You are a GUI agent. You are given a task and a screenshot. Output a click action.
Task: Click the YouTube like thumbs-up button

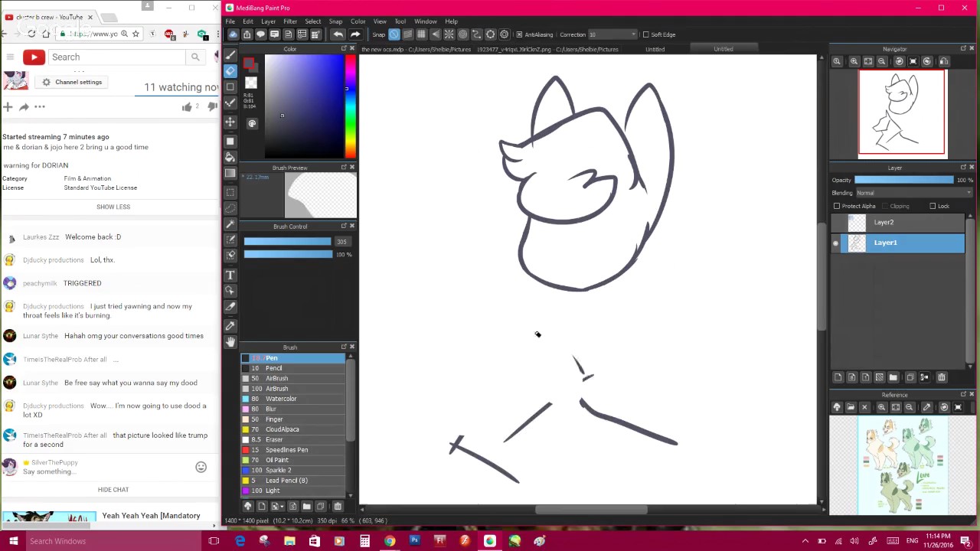click(x=187, y=107)
